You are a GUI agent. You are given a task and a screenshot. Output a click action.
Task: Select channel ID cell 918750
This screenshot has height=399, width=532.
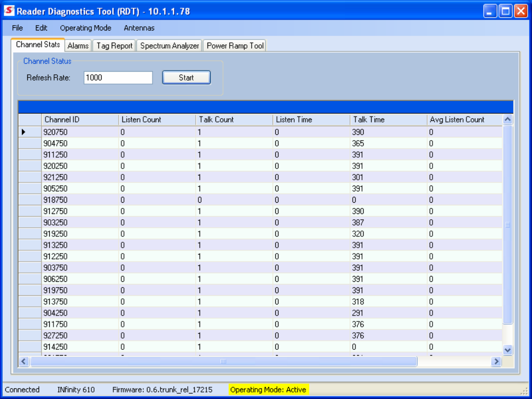(x=80, y=200)
